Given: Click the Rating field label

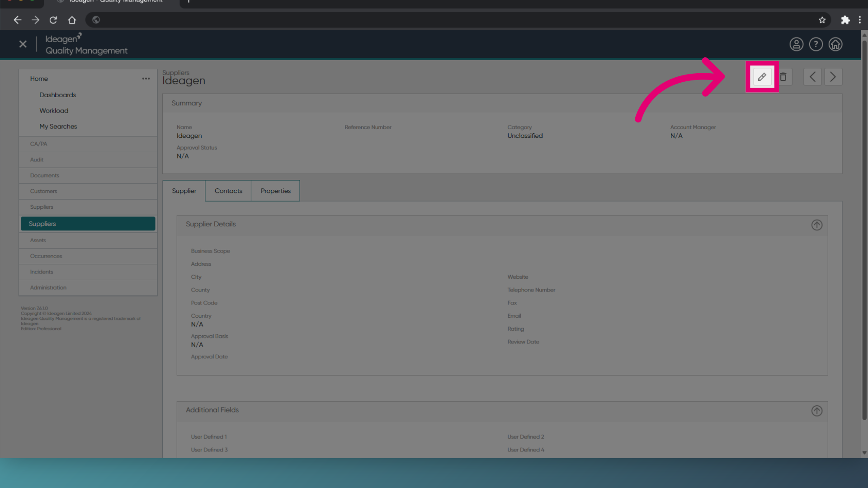Looking at the screenshot, I should (x=515, y=329).
